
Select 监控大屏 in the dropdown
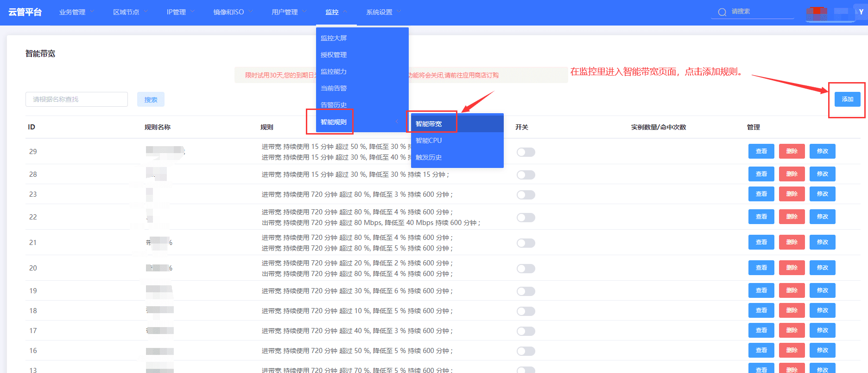point(334,38)
